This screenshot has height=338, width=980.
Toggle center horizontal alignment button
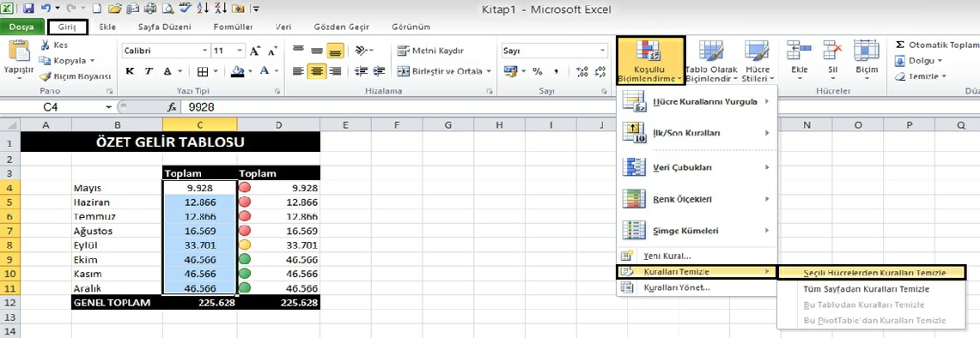(x=317, y=71)
